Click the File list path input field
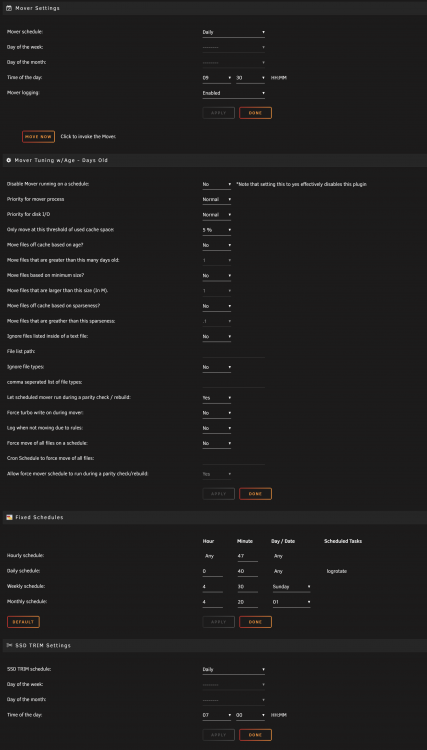 click(x=233, y=352)
